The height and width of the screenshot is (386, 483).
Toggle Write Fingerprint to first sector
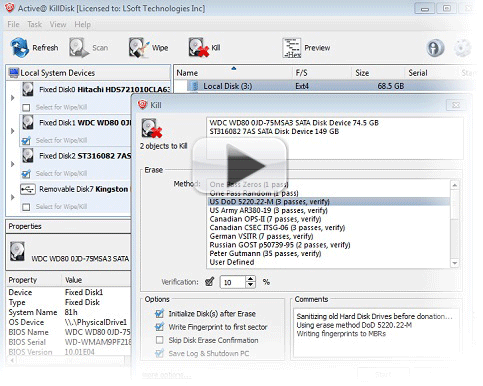(x=160, y=327)
